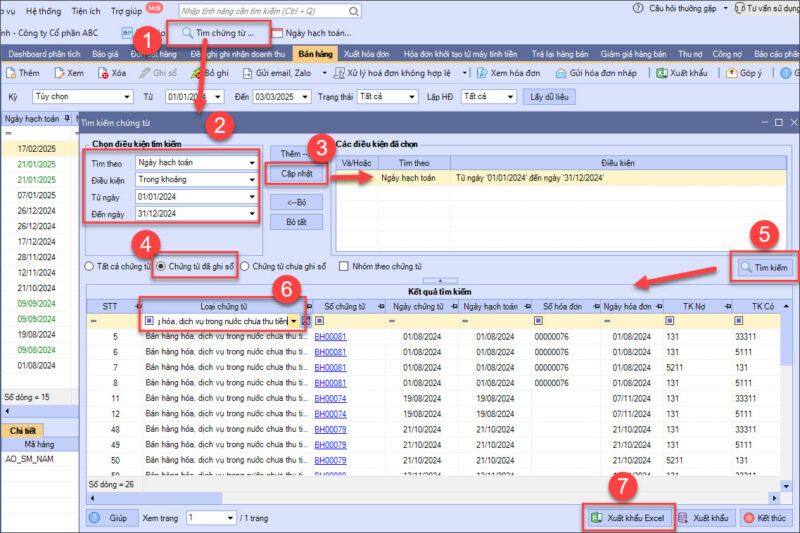Open the Trợ giúp menu
The image size is (800, 533).
[125, 8]
